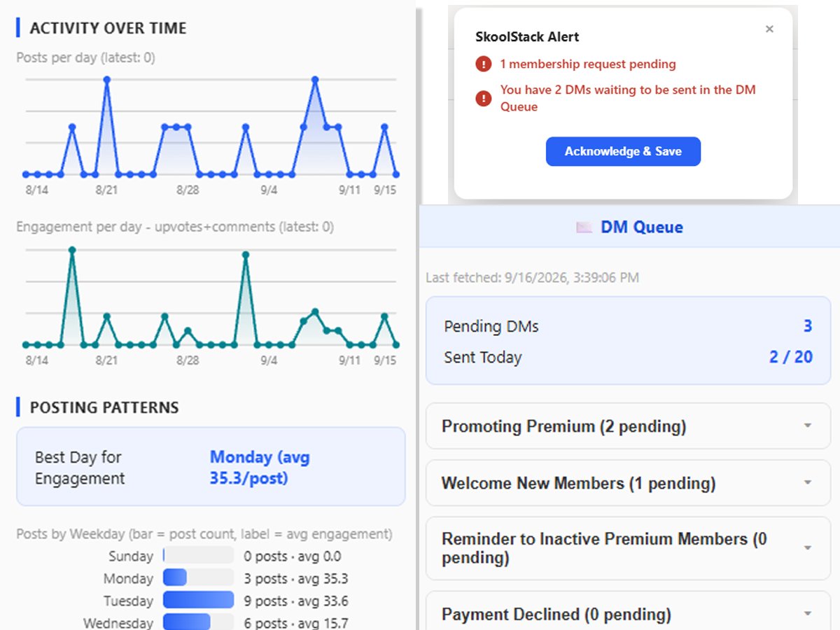Click the Tuesday posts bar
Screen dimensions: 840x630
click(198, 600)
